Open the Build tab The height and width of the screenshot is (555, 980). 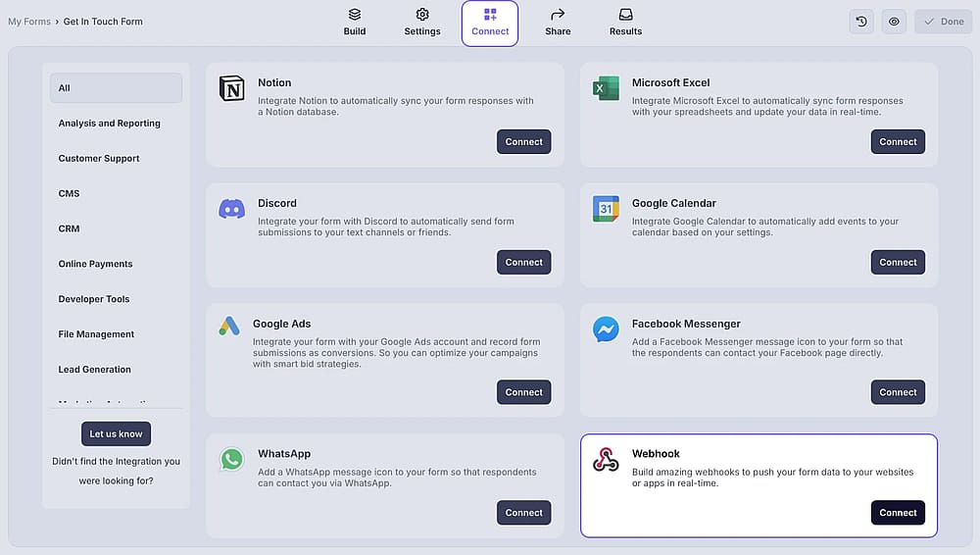coord(355,23)
